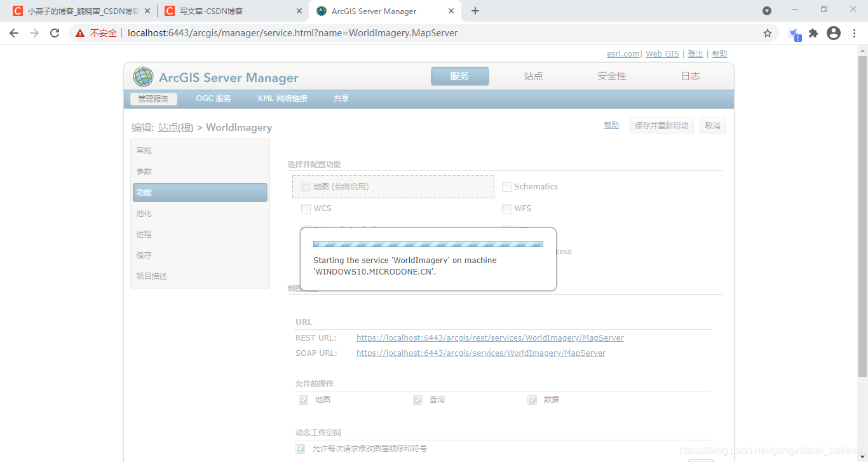
Task: Click the 'Starting the service' message text
Action: pyautogui.click(x=405, y=266)
